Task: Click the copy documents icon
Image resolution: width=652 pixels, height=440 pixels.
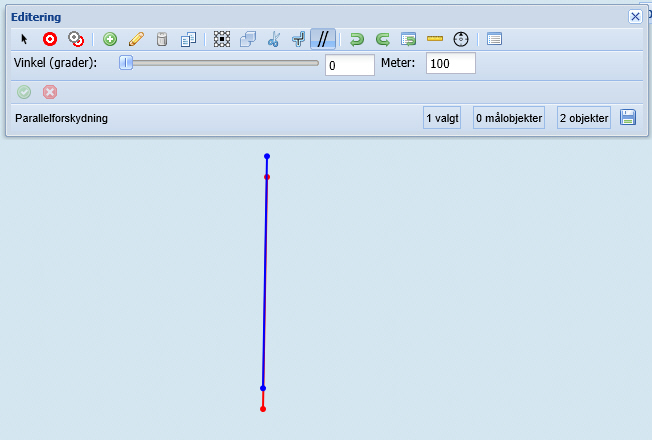Action: (188, 40)
